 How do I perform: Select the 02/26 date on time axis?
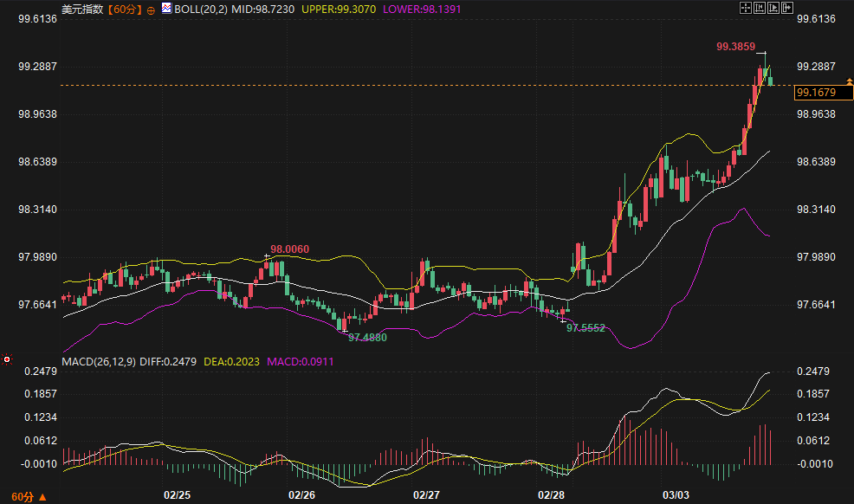pos(301,495)
